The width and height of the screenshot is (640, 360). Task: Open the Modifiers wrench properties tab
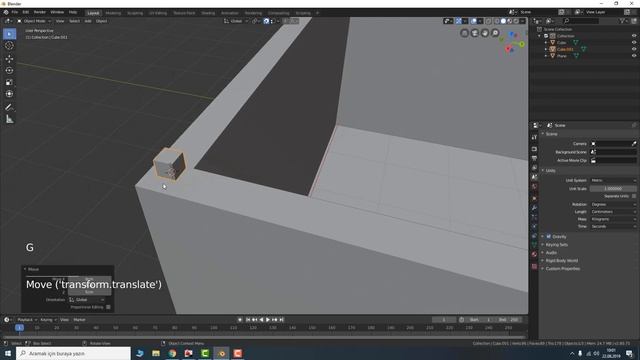point(534,208)
